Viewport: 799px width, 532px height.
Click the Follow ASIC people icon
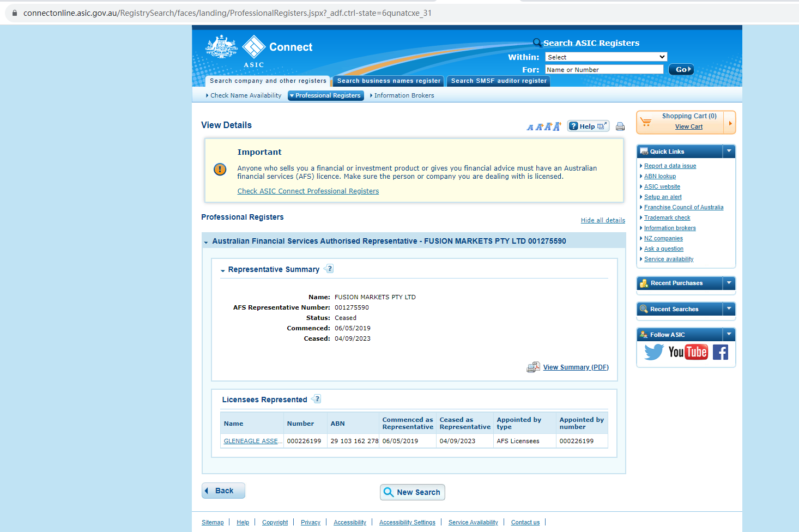pos(644,335)
